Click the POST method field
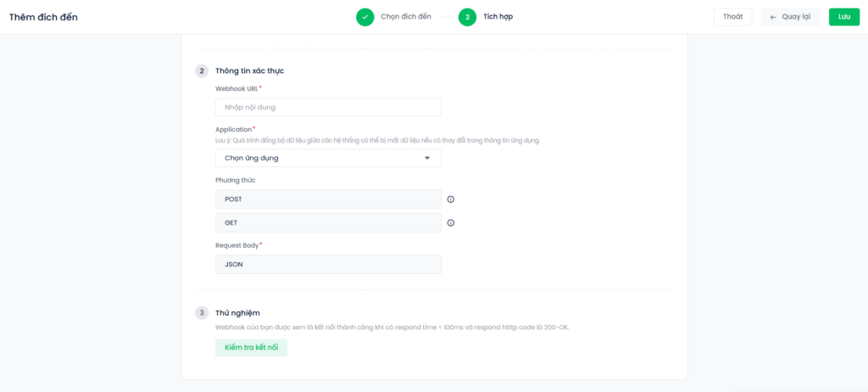This screenshot has width=868, height=392. coord(328,199)
